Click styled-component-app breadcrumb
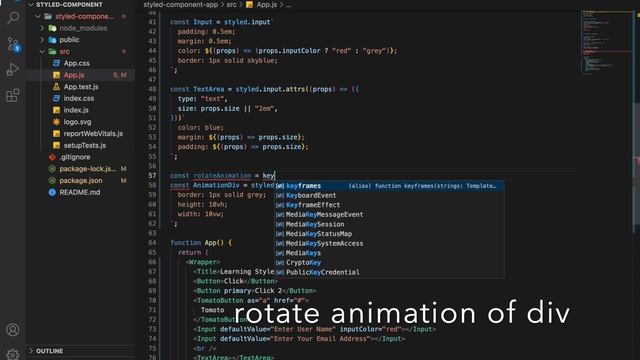 tap(180, 4)
